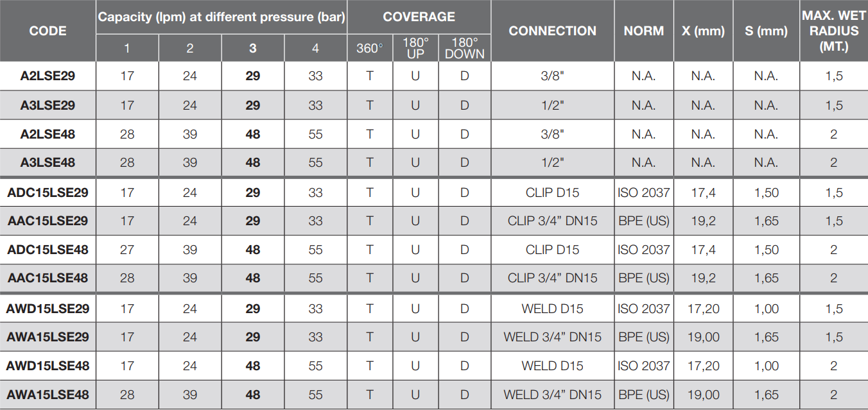The height and width of the screenshot is (410, 868).
Task: Click the AAC15LSE48 code cell
Action: point(48,278)
